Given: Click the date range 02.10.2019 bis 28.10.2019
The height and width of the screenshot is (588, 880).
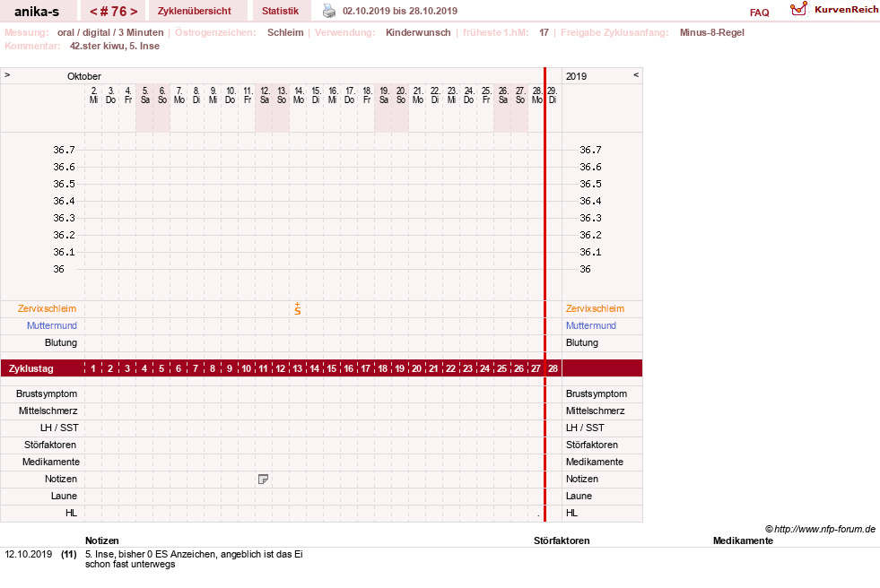Looking at the screenshot, I should pyautogui.click(x=399, y=11).
